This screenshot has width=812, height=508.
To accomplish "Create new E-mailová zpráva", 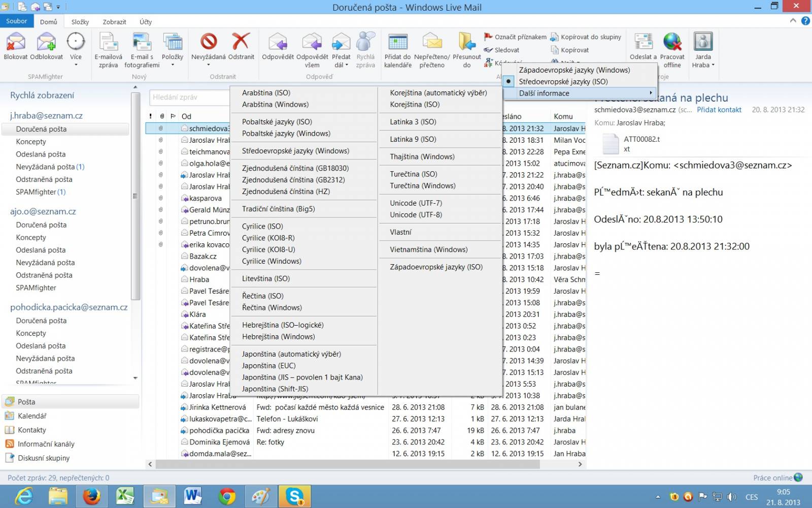I will coord(108,42).
